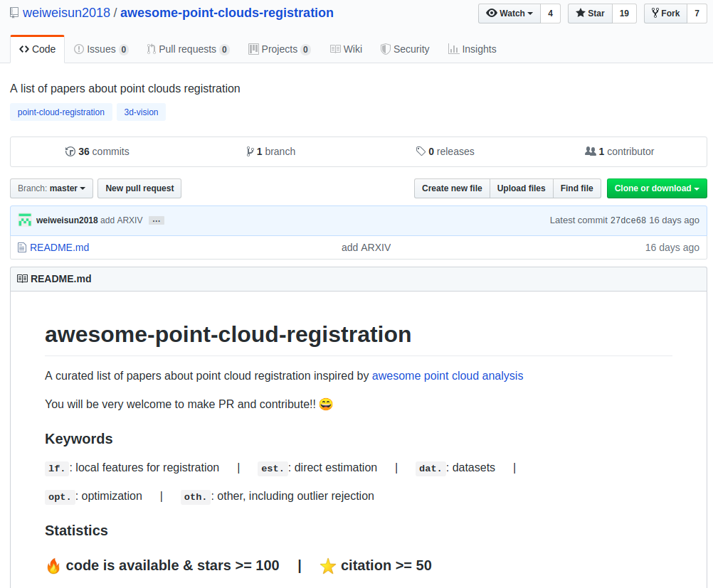The width and height of the screenshot is (713, 588).
Task: Select the point-cloud-registration topic tag
Action: [x=61, y=112]
